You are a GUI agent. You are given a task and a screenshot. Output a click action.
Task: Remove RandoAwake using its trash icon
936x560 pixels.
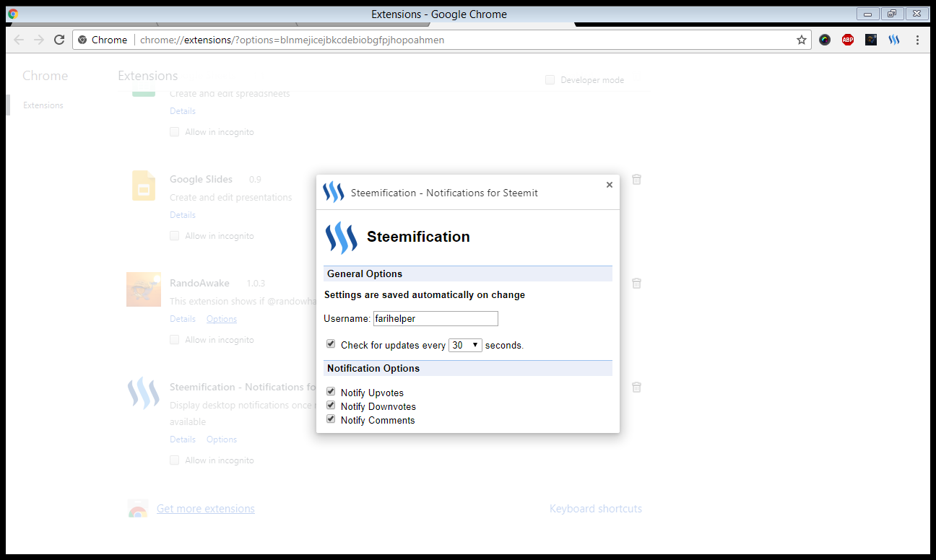coord(636,283)
